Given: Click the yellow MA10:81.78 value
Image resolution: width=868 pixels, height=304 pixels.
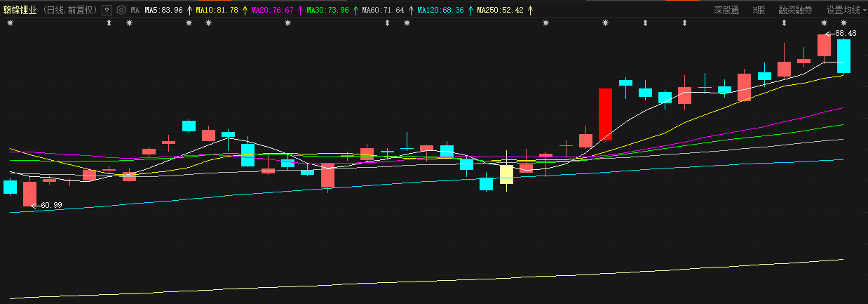Looking at the screenshot, I should coord(217,11).
